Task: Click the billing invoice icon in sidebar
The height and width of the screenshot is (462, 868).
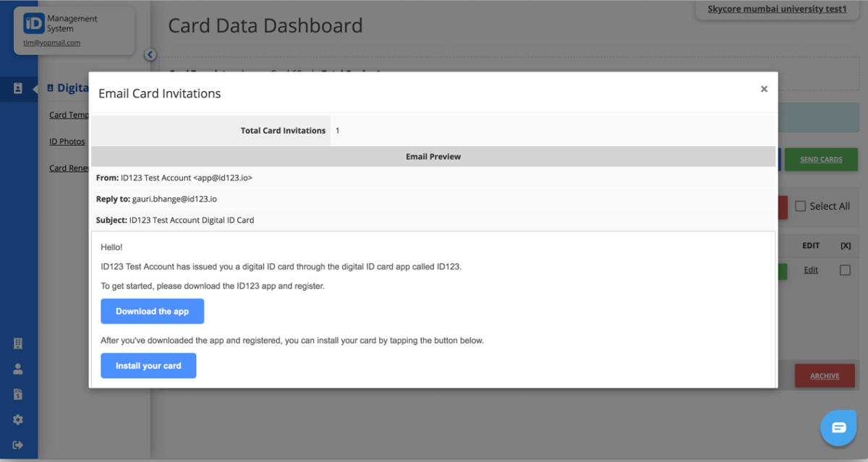Action: click(x=18, y=393)
